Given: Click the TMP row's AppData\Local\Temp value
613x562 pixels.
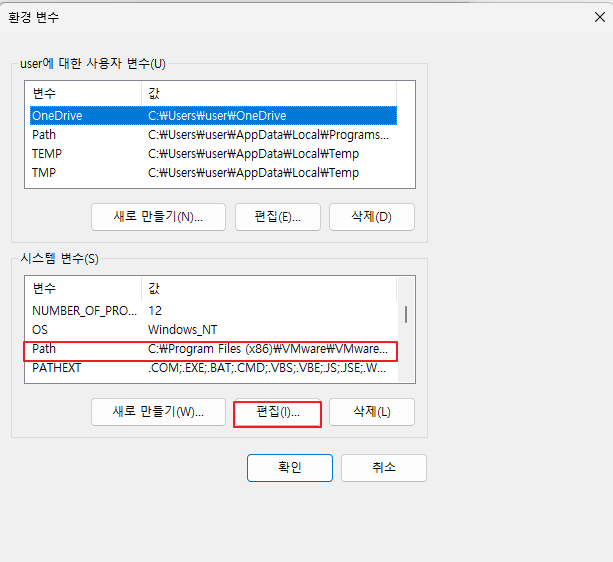Looking at the screenshot, I should pyautogui.click(x=253, y=173).
